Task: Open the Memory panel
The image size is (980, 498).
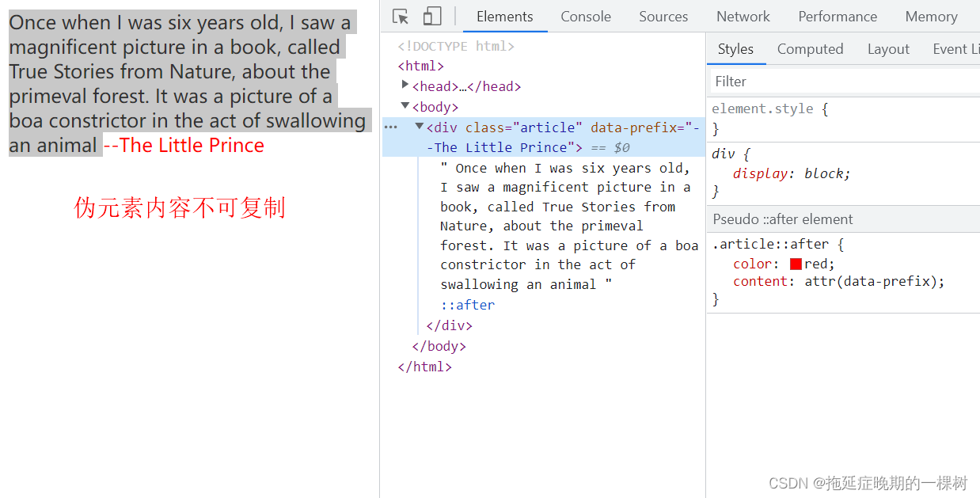Action: (931, 16)
